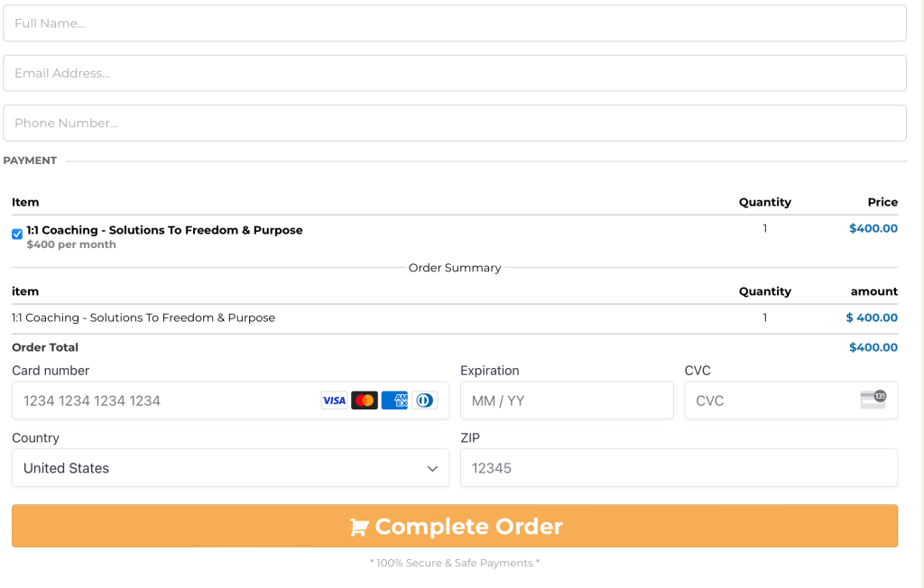Focus the Expiration MM / YY field
The width and height of the screenshot is (924, 588).
(x=567, y=400)
